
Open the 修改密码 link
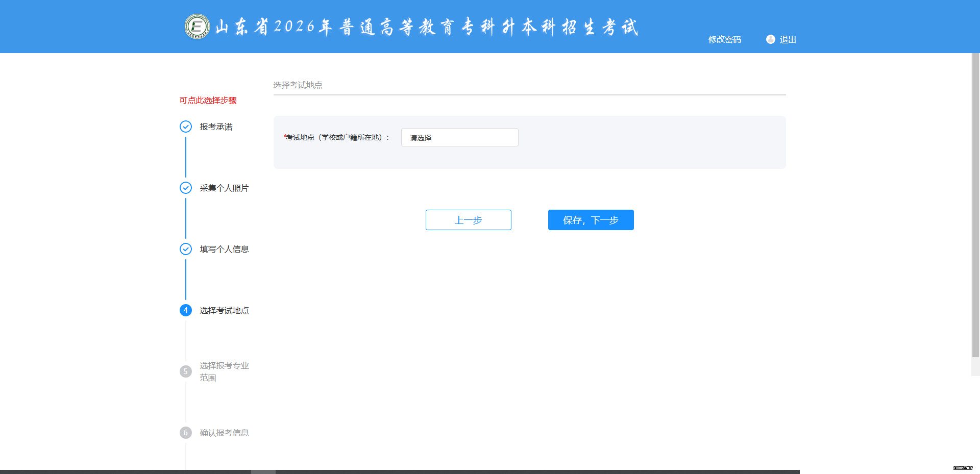(x=724, y=39)
